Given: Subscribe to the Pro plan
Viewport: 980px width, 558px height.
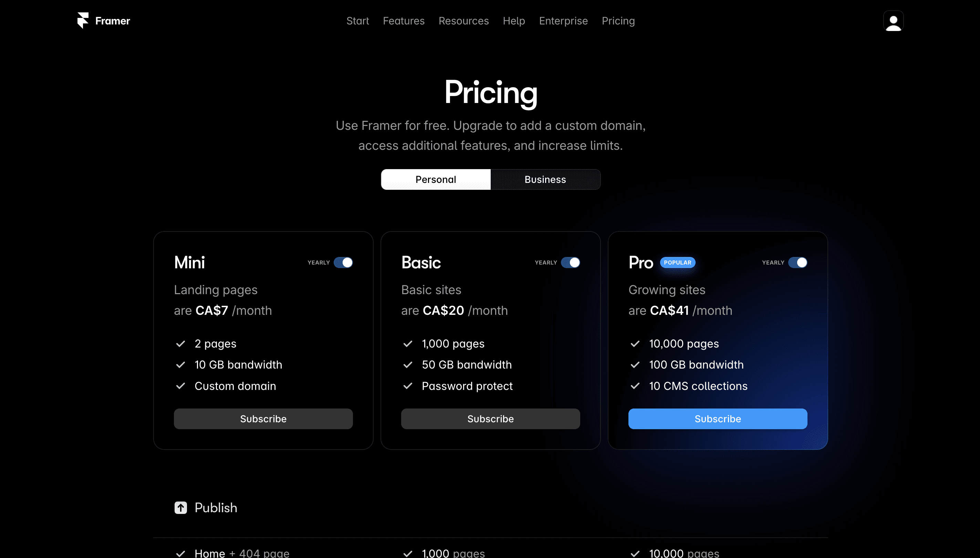Looking at the screenshot, I should (717, 418).
